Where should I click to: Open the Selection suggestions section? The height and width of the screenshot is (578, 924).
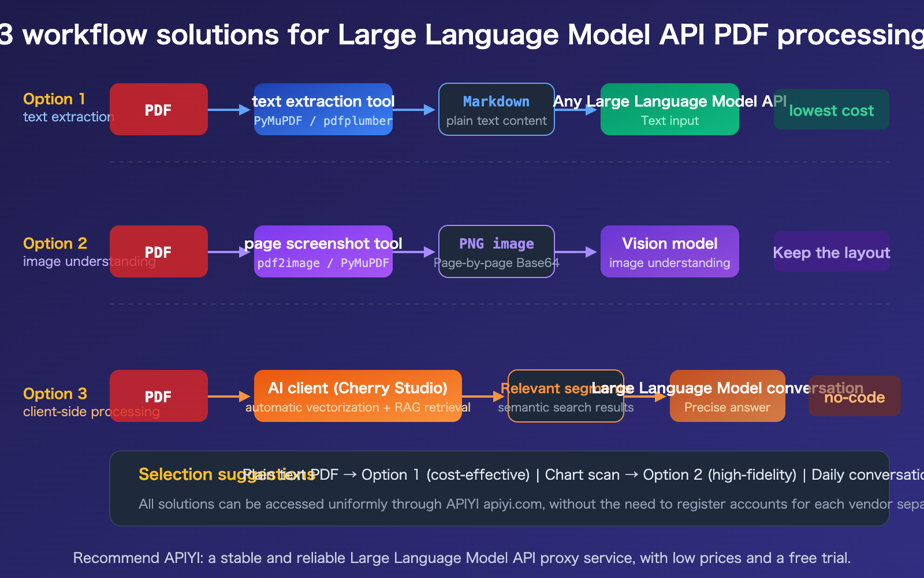[x=225, y=474]
